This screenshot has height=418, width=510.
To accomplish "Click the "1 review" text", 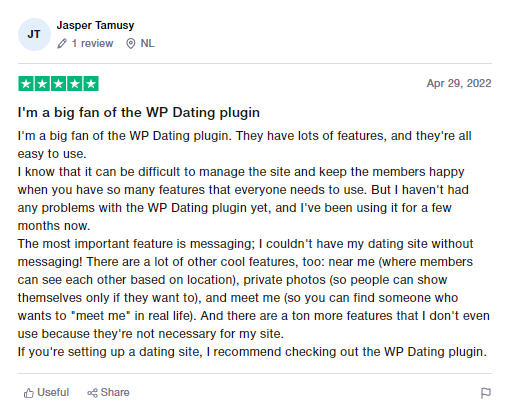I will click(x=92, y=43).
